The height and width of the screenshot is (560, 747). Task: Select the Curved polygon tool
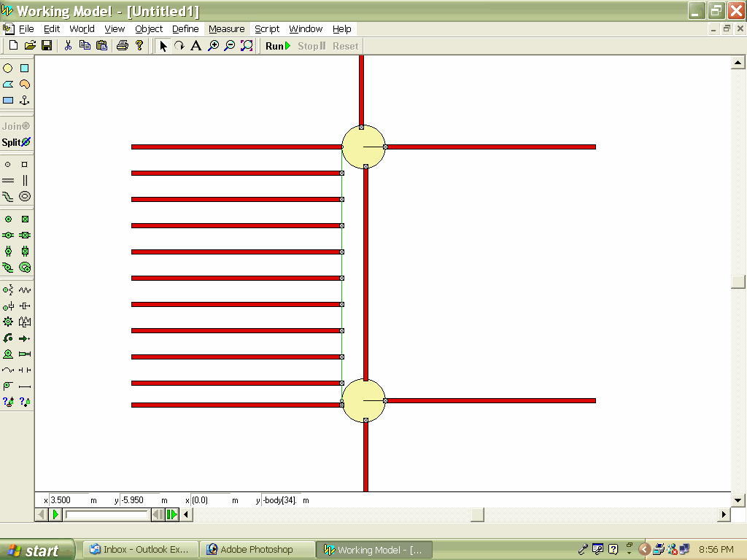point(24,85)
